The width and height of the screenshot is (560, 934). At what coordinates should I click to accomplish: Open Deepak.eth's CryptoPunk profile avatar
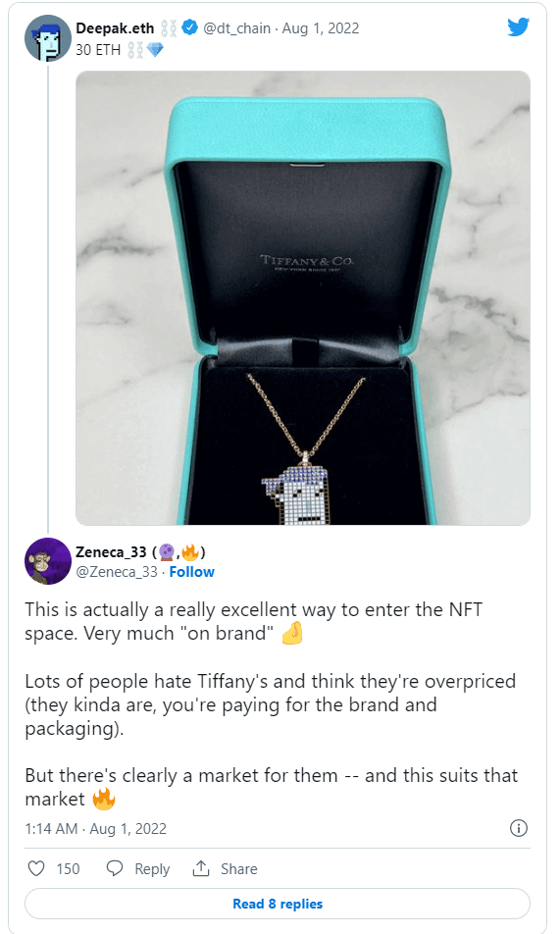pyautogui.click(x=48, y=38)
